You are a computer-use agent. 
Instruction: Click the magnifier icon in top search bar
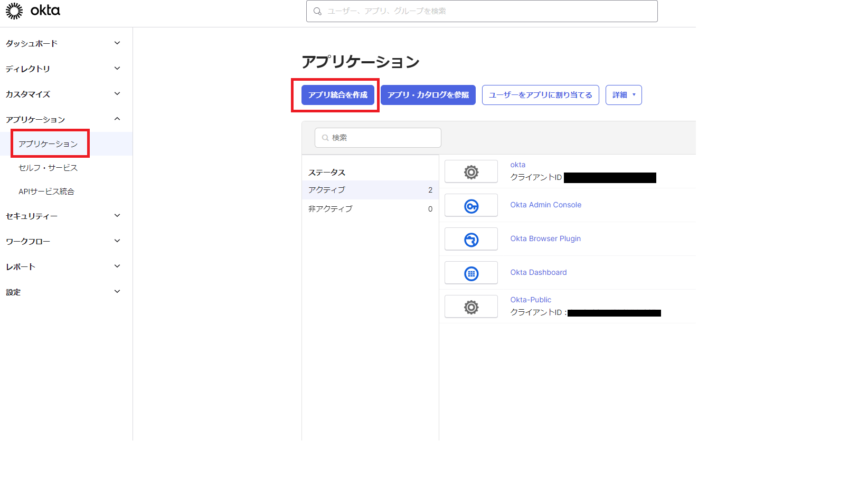click(317, 11)
